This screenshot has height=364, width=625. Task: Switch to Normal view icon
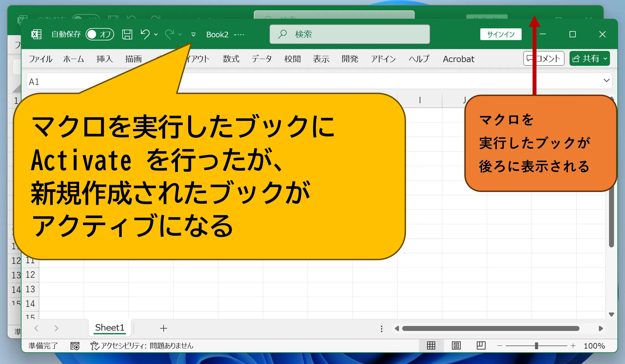(x=431, y=346)
